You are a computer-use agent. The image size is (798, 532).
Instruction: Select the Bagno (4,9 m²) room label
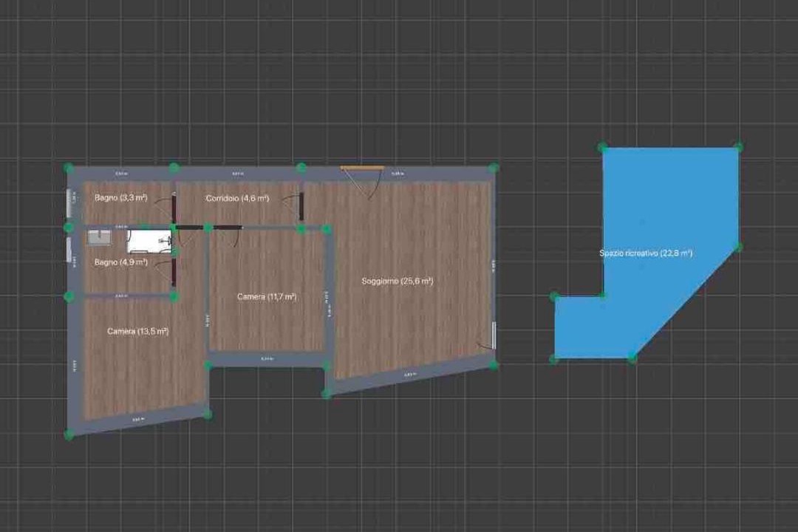click(x=121, y=262)
